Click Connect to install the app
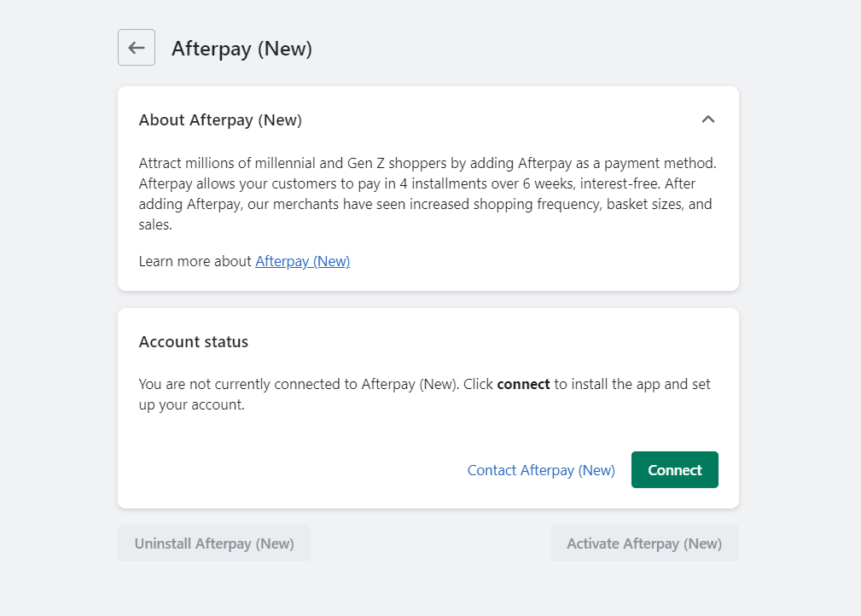Viewport: 861px width, 616px height. [x=674, y=469]
